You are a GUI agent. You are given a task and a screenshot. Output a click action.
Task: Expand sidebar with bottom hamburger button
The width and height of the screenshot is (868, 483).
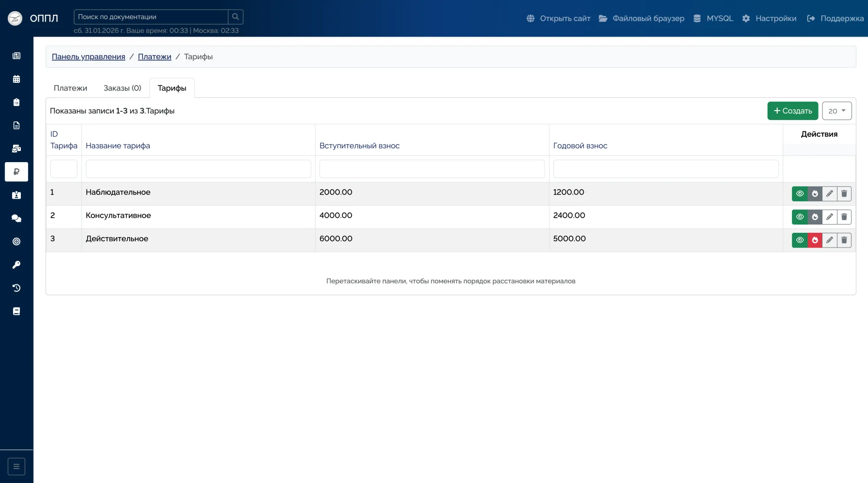pyautogui.click(x=16, y=467)
